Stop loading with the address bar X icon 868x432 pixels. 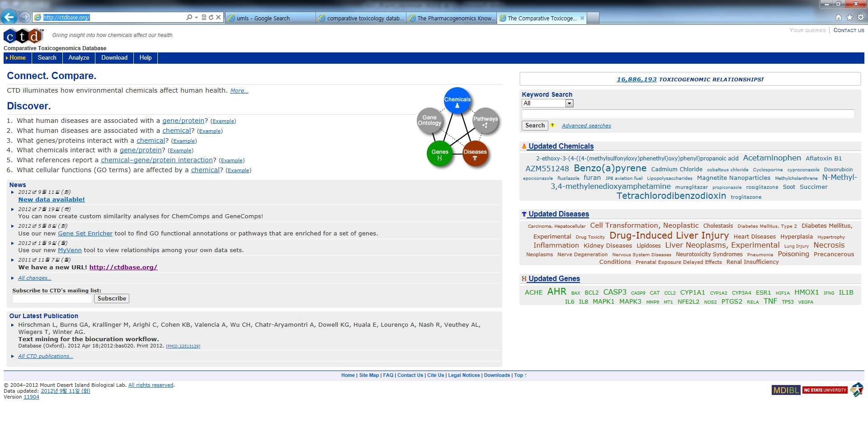pos(218,17)
